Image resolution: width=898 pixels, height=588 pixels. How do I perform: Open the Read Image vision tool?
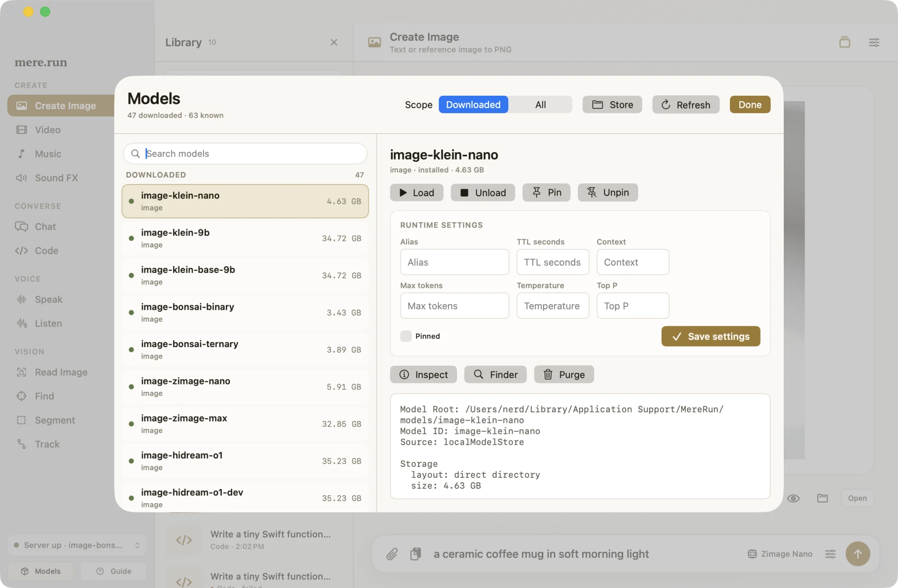(61, 372)
